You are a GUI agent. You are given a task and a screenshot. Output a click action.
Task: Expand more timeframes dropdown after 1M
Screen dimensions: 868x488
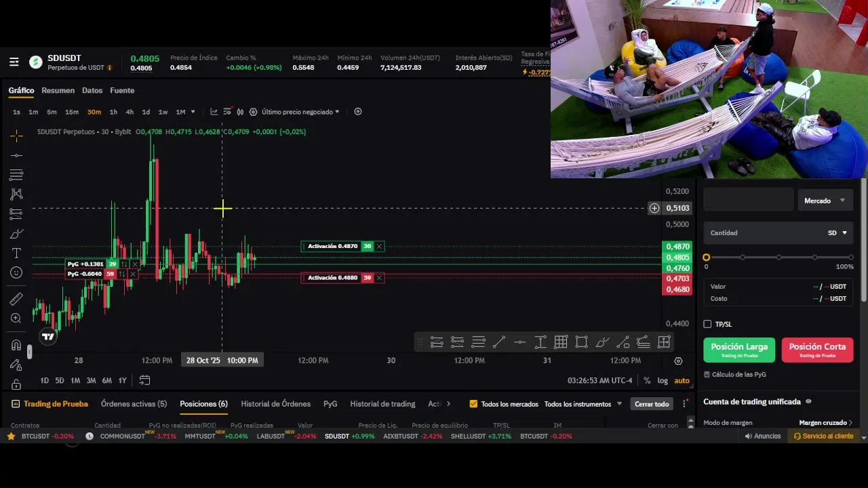click(193, 112)
